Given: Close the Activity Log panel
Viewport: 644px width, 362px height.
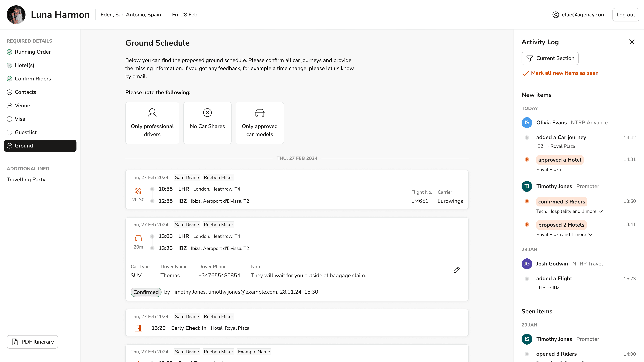Looking at the screenshot, I should tap(632, 42).
